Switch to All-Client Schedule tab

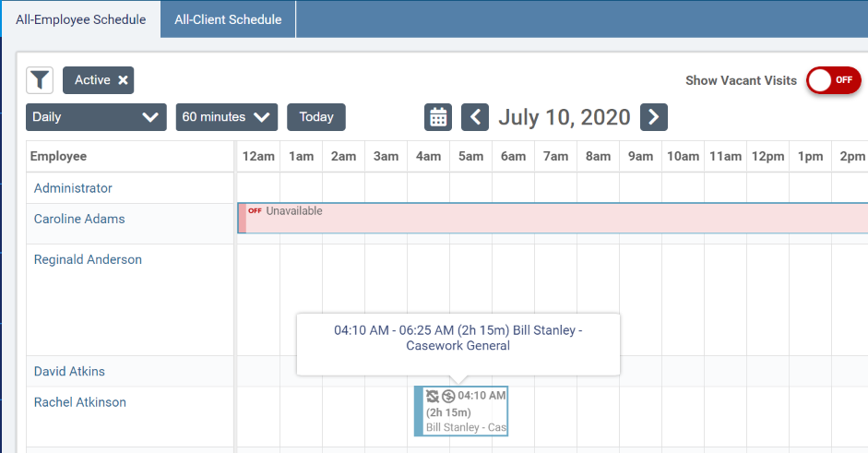[228, 18]
